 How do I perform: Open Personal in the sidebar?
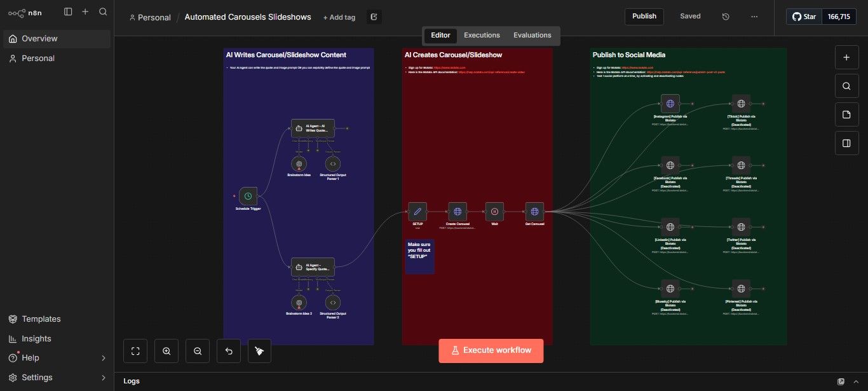click(x=57, y=58)
